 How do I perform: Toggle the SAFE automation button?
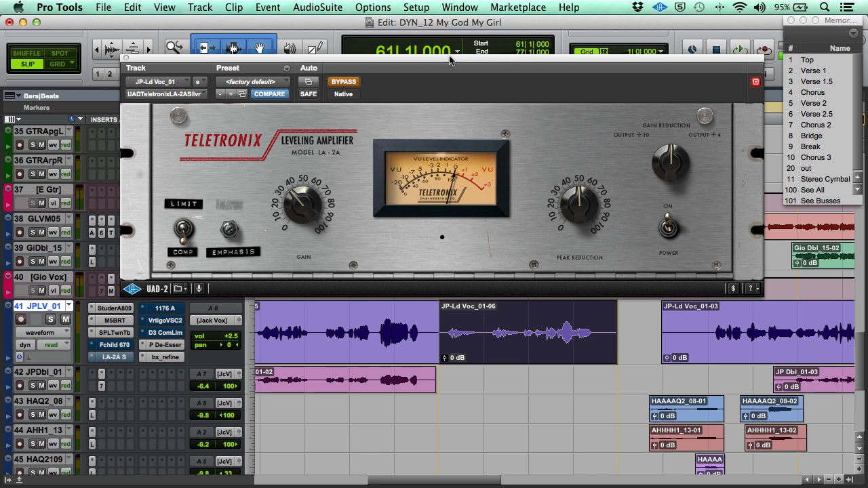tap(309, 94)
